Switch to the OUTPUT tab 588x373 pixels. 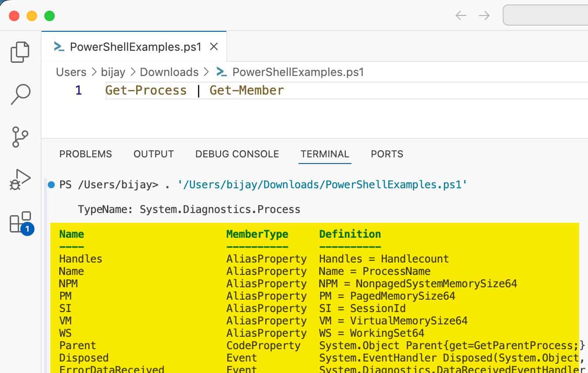point(153,154)
